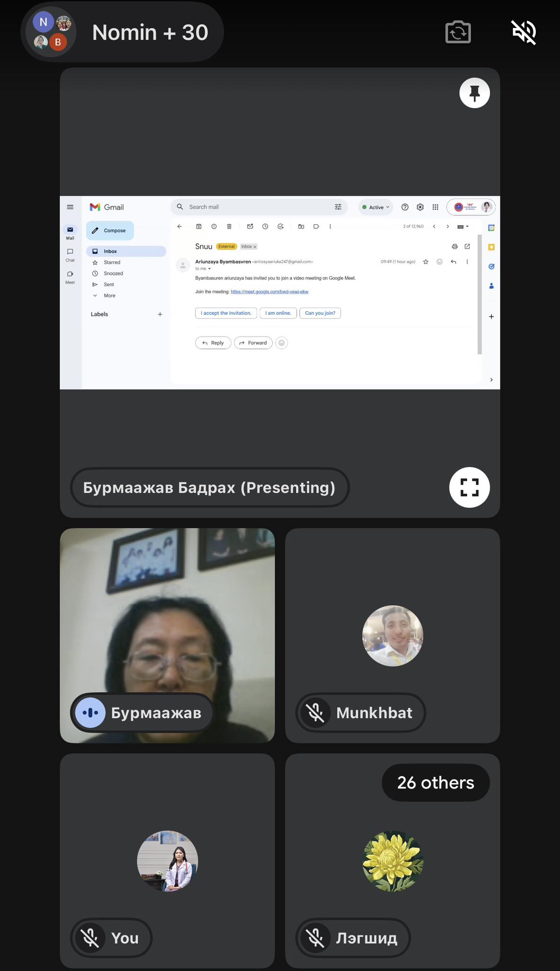
Task: Open participants list 'Nomin + 30'
Action: pyautogui.click(x=122, y=32)
